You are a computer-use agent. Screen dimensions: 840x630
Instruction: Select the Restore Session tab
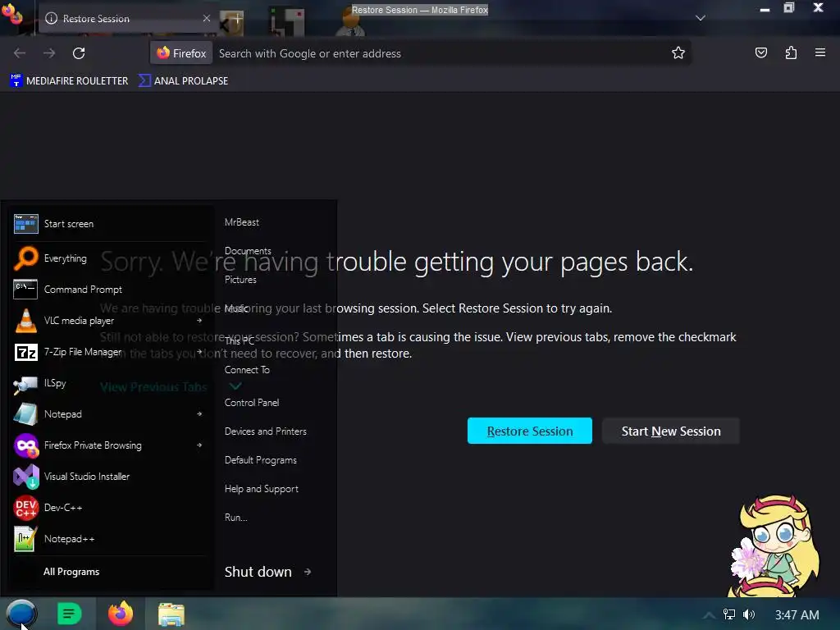click(127, 19)
